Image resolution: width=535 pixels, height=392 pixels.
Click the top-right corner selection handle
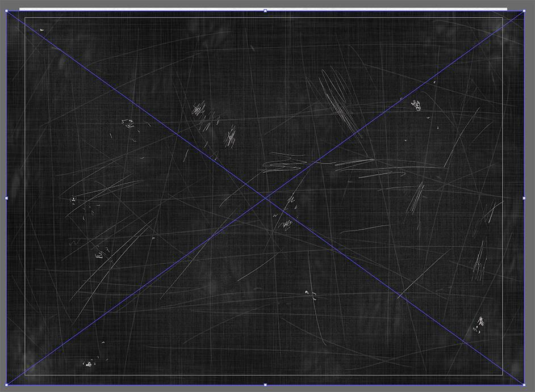[524, 11]
